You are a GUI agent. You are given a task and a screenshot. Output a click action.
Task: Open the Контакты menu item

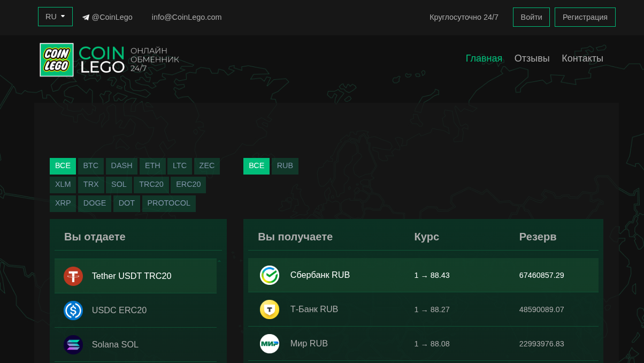[x=582, y=58]
